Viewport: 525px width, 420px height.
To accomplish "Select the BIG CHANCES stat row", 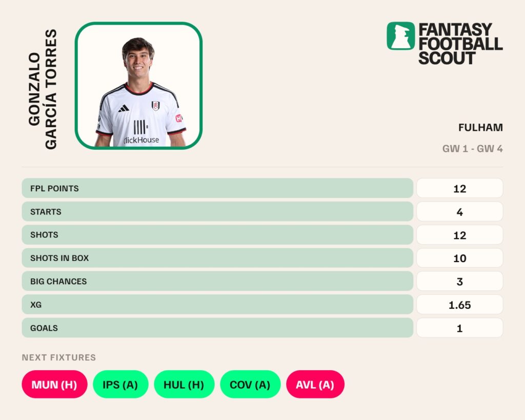I will click(x=262, y=281).
